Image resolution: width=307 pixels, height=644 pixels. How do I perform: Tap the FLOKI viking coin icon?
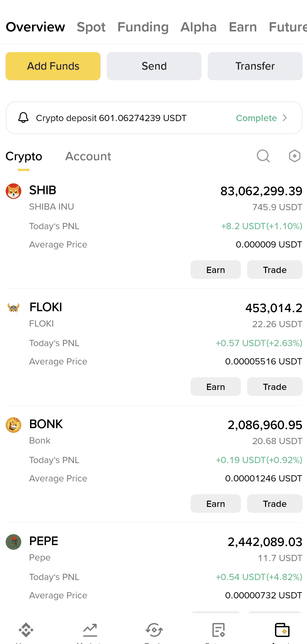[14, 308]
